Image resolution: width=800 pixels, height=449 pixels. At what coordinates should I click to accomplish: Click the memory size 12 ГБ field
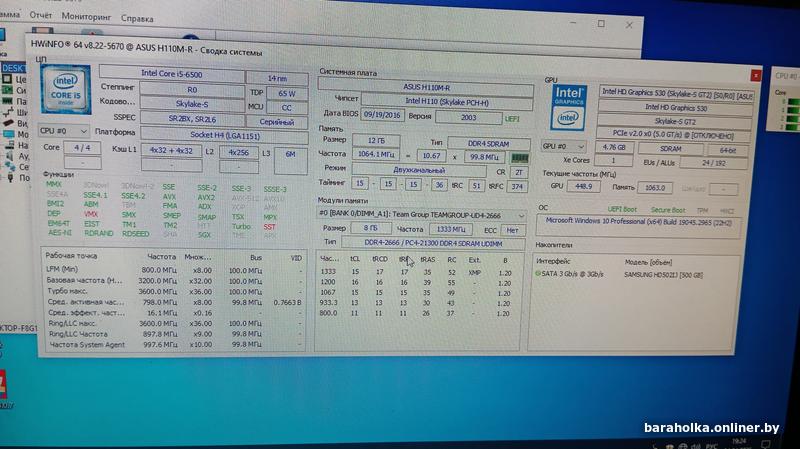[376, 140]
